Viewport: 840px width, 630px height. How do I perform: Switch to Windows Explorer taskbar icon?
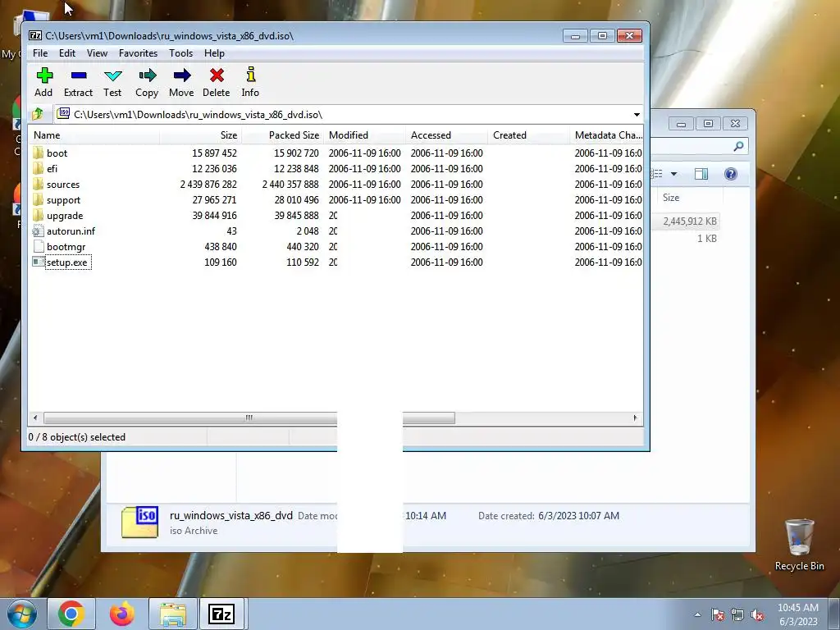click(x=172, y=614)
